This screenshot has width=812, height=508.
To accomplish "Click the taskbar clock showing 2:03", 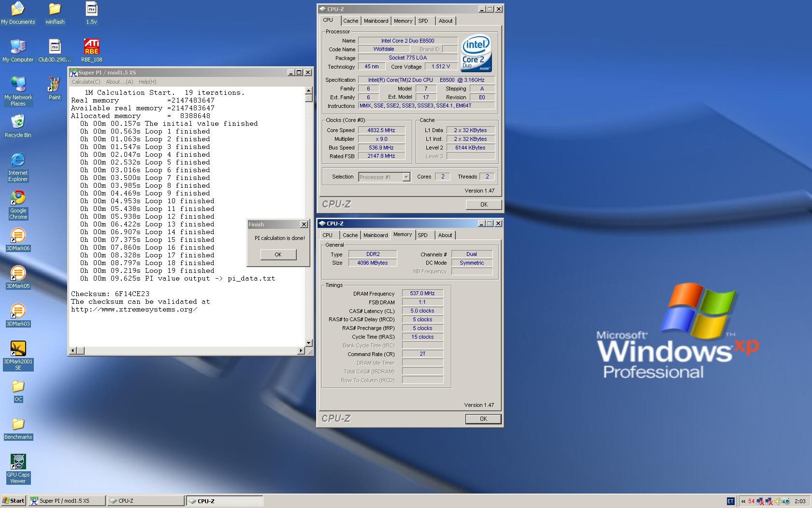I will click(800, 501).
